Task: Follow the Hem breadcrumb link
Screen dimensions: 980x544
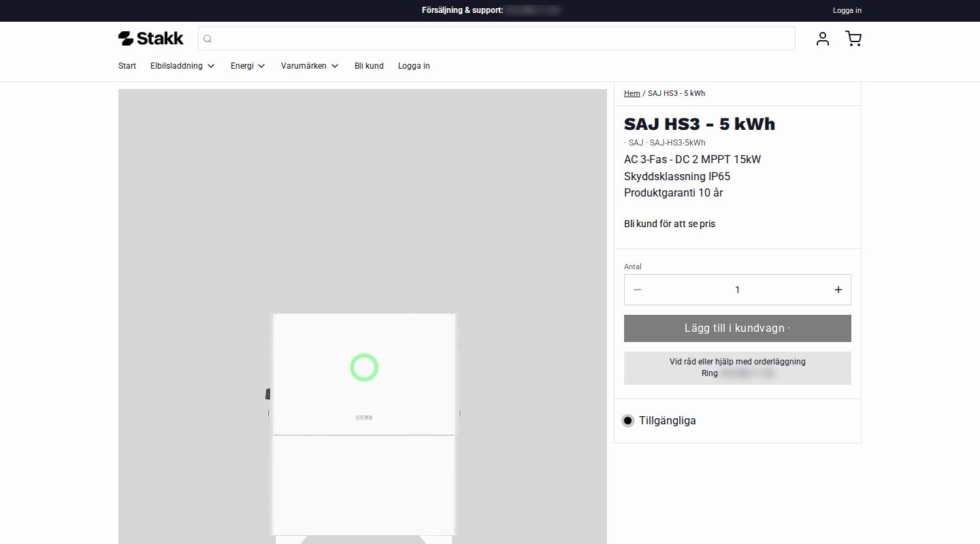Action: point(632,93)
